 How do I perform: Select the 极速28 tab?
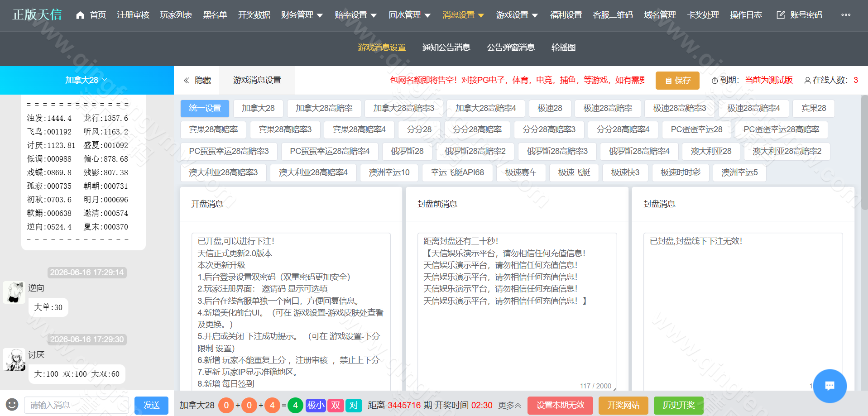pyautogui.click(x=550, y=108)
